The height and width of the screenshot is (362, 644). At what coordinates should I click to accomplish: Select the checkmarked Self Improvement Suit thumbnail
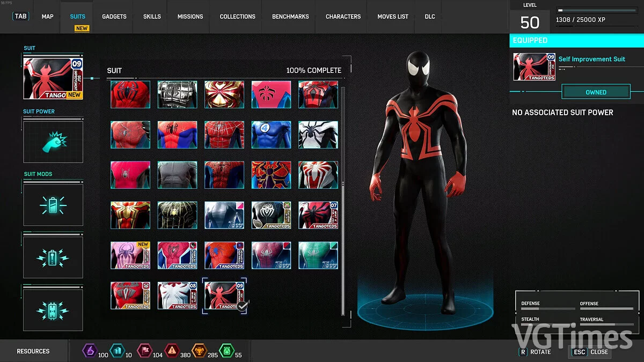pos(224,295)
